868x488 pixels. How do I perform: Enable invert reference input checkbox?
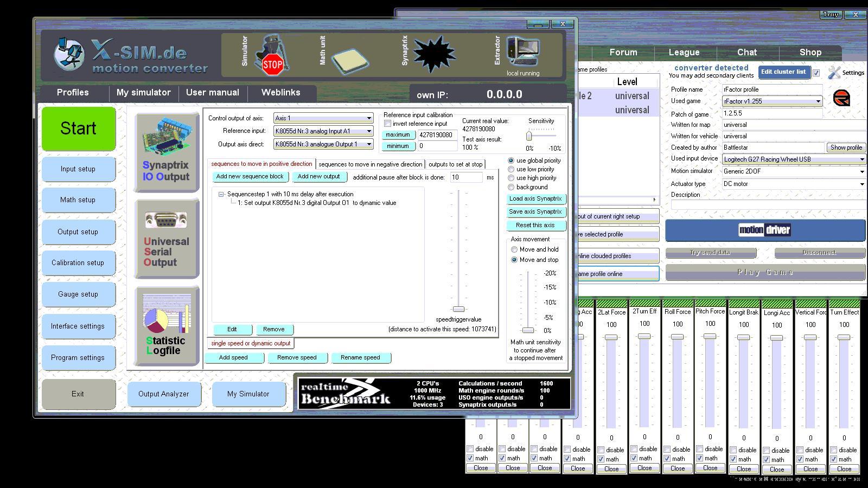[x=388, y=124]
